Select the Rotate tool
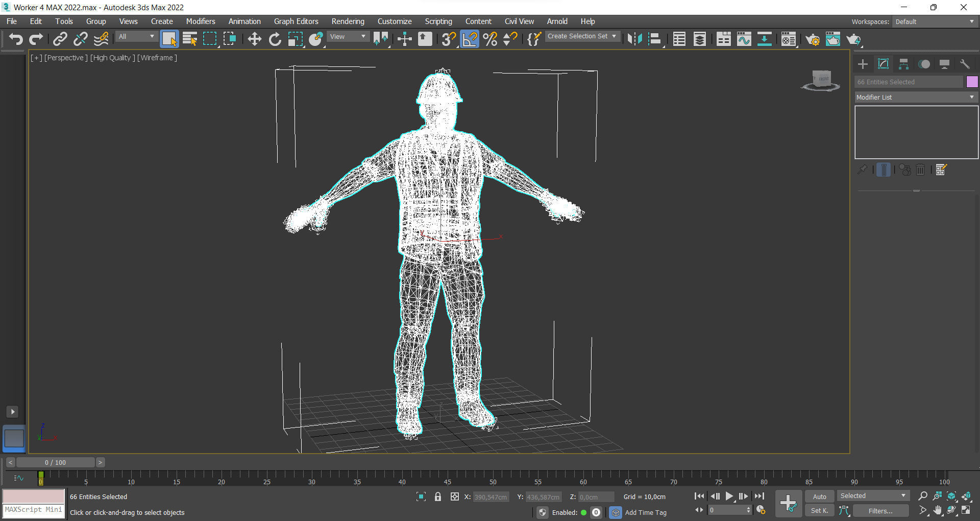This screenshot has width=980, height=521. (275, 39)
